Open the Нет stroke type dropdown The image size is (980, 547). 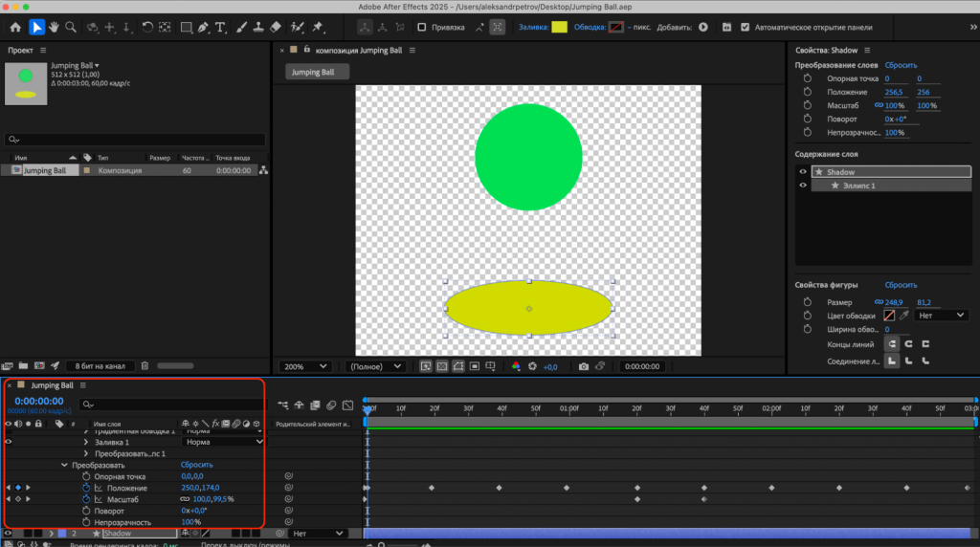click(942, 316)
